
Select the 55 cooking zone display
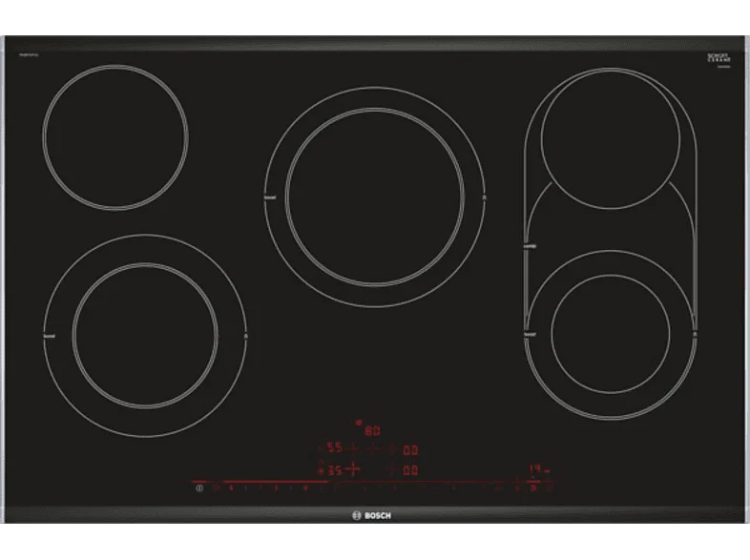click(334, 448)
